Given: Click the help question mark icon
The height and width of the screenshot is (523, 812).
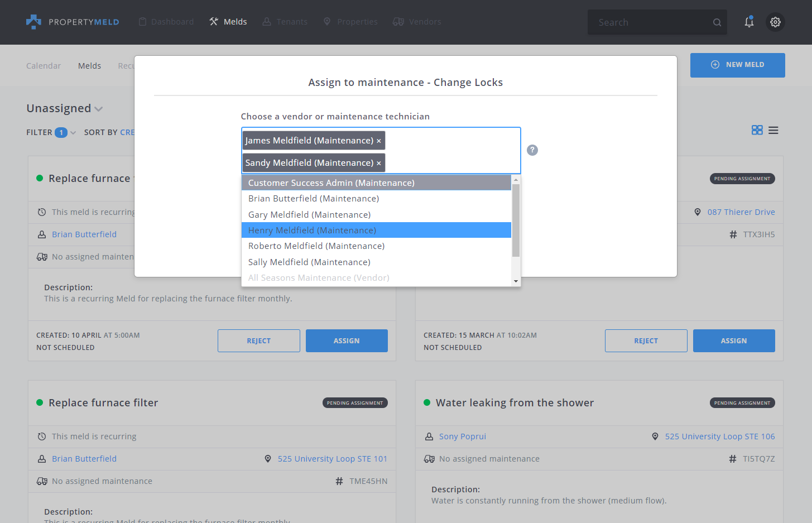Looking at the screenshot, I should [532, 150].
